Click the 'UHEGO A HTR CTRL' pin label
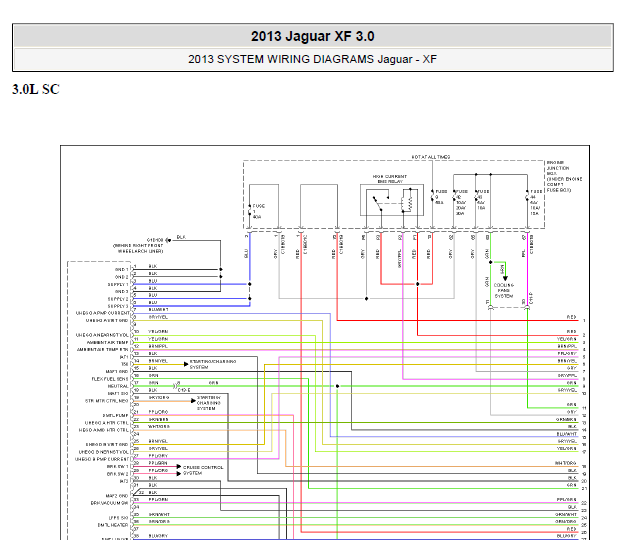The height and width of the screenshot is (540, 619). tap(107, 423)
